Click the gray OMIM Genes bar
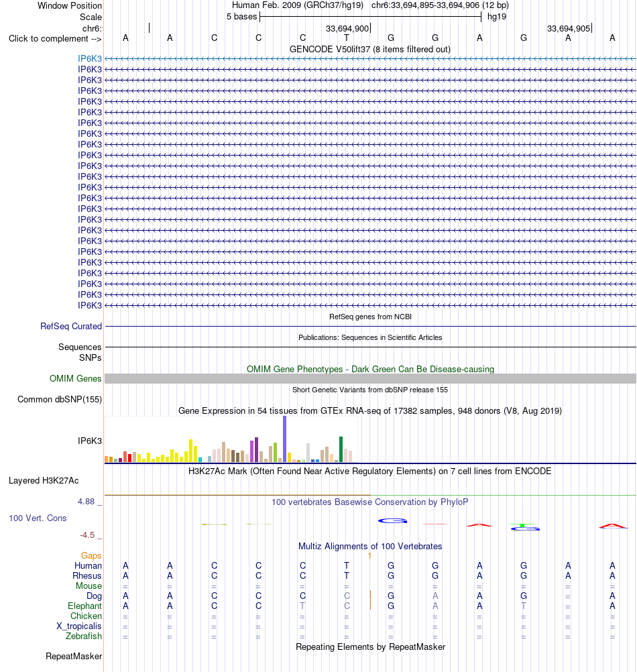The height and width of the screenshot is (672, 637). [x=370, y=378]
